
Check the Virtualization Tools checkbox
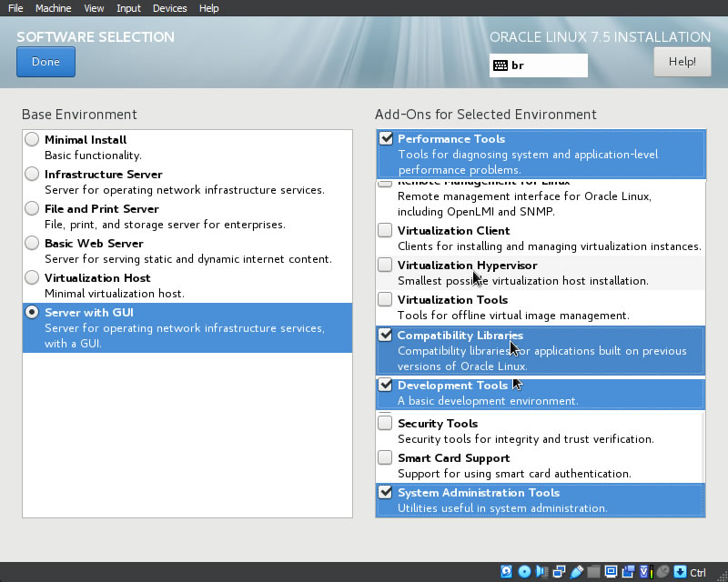pos(385,299)
